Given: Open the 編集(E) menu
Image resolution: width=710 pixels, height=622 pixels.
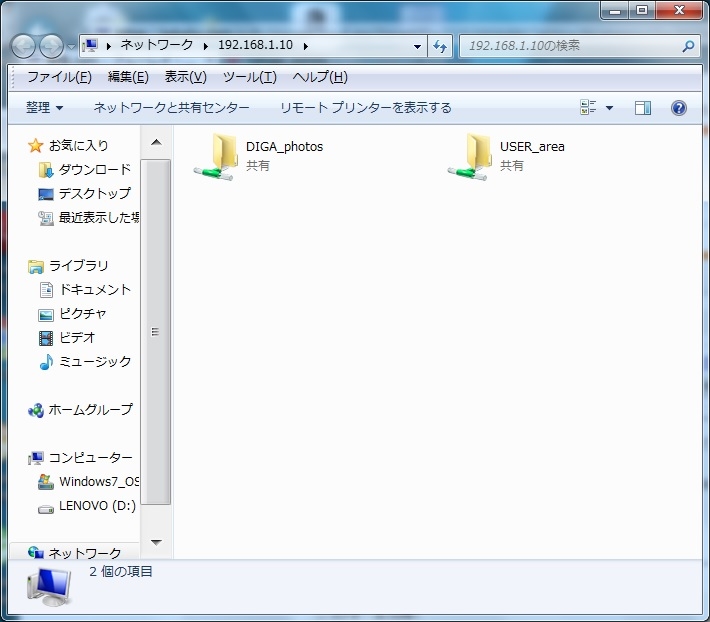Looking at the screenshot, I should click(128, 77).
